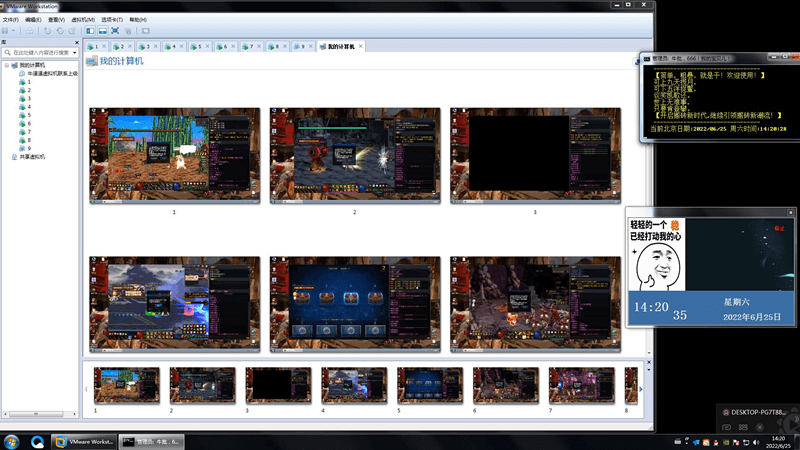The width and height of the screenshot is (800, 450).
Task: Toggle the thumbnail bar visibility button
Action: [103, 31]
